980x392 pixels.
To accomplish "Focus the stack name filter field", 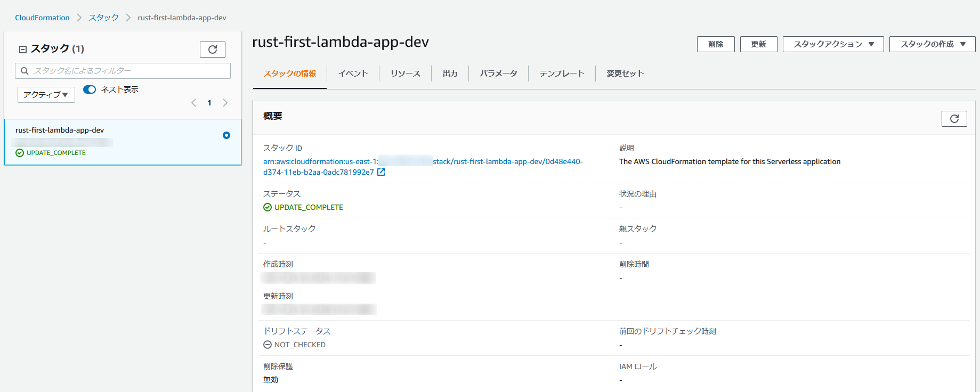I will [x=123, y=71].
